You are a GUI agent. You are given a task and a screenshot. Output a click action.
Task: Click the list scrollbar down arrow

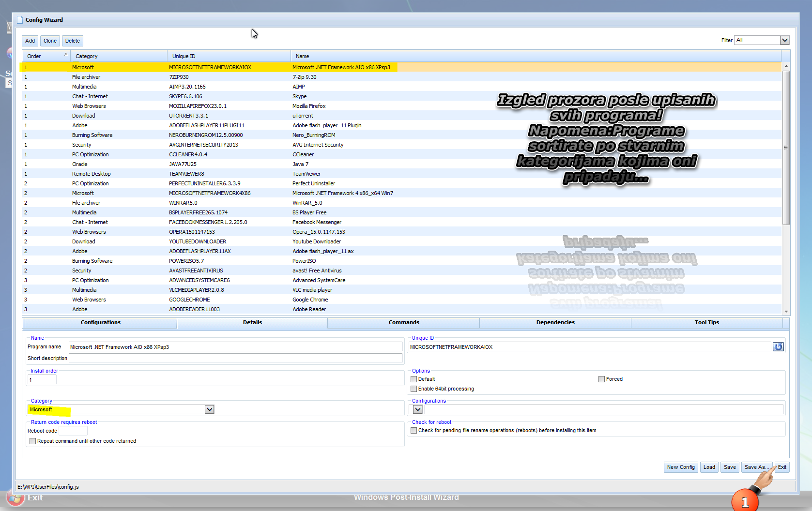pos(786,311)
